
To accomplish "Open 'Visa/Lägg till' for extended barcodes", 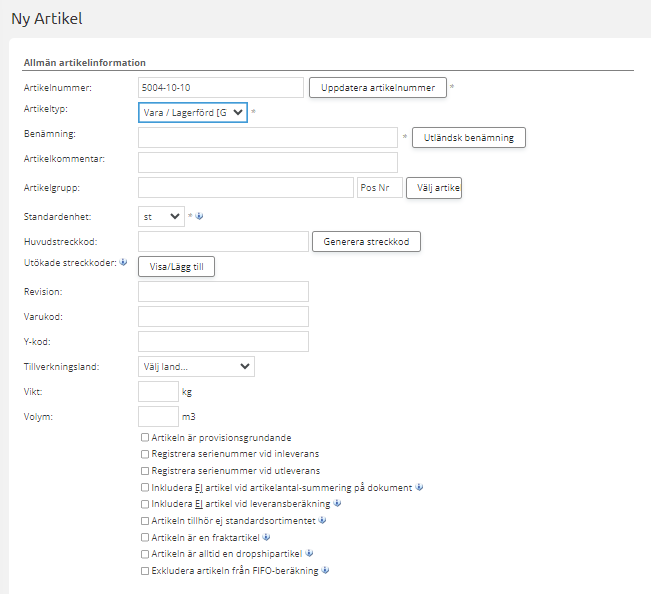I will tap(176, 267).
